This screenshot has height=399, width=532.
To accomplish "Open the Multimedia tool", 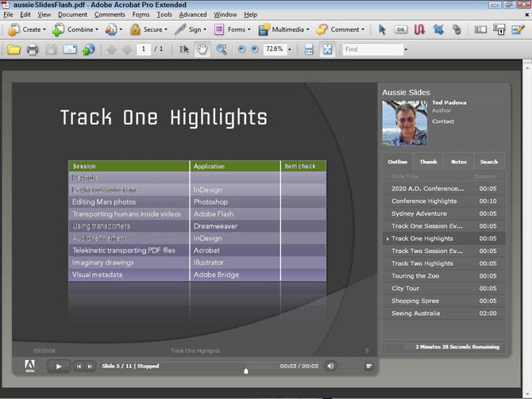I will (x=283, y=29).
